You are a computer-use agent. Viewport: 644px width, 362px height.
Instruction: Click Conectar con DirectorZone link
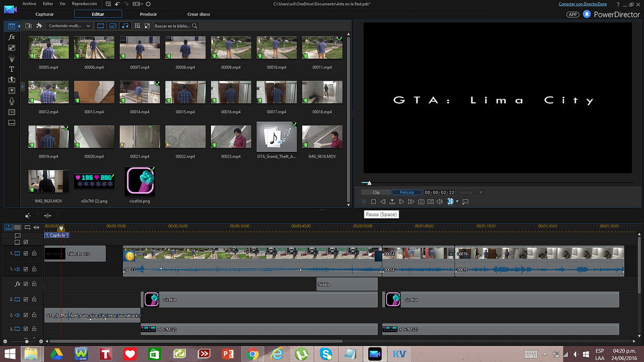[582, 4]
